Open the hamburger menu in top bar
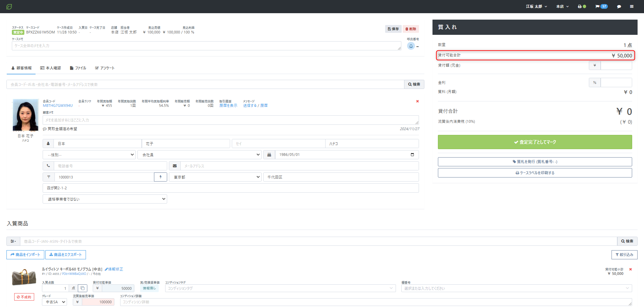 click(631, 6)
